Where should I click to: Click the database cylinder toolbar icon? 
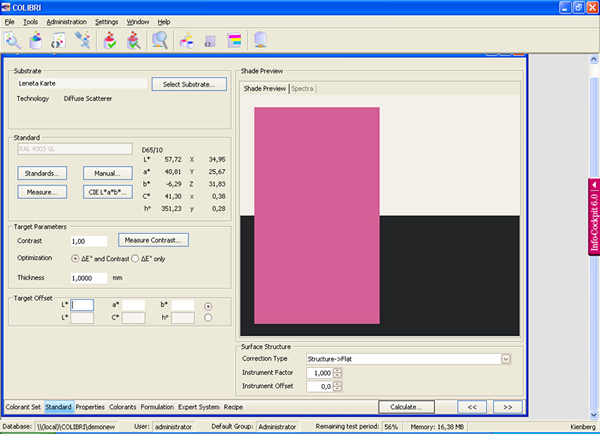(x=260, y=41)
